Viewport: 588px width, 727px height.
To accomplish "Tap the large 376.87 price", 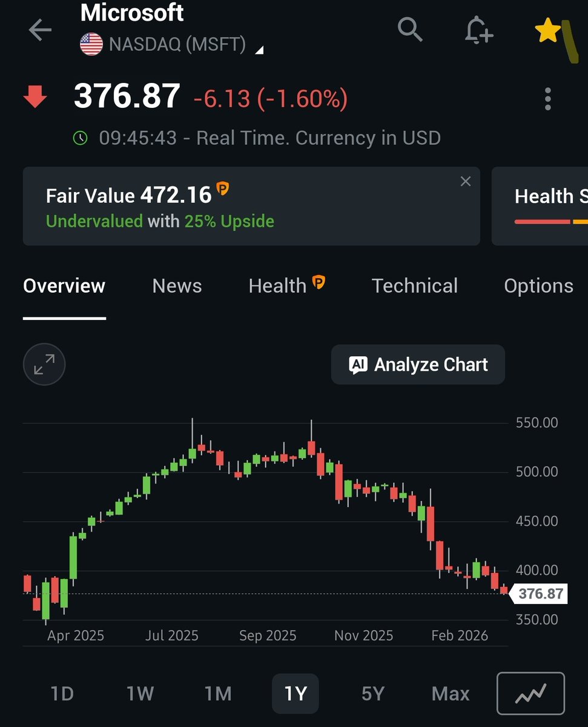I will (x=127, y=96).
